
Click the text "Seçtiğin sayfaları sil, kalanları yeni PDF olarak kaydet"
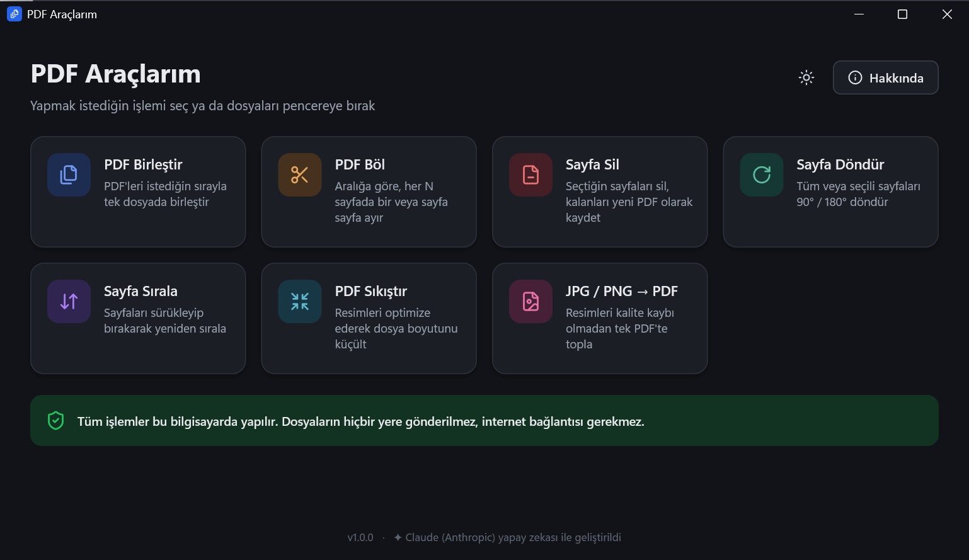tap(629, 202)
